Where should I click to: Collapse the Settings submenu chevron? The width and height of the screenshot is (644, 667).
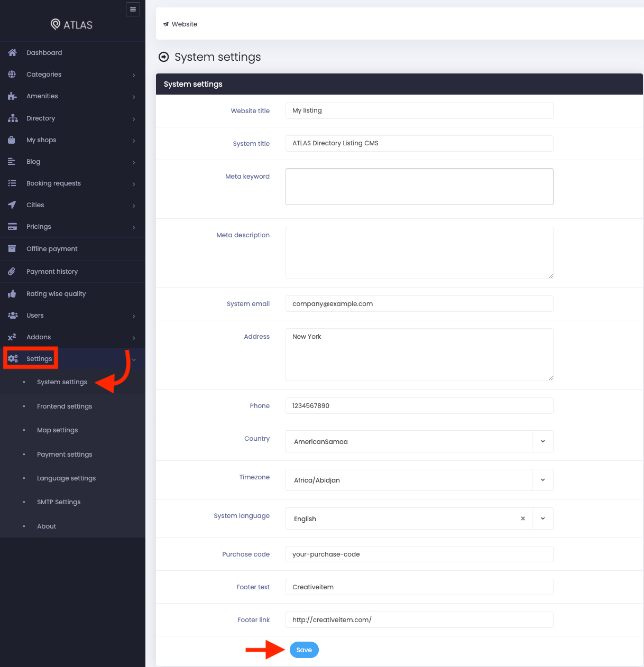click(x=134, y=359)
